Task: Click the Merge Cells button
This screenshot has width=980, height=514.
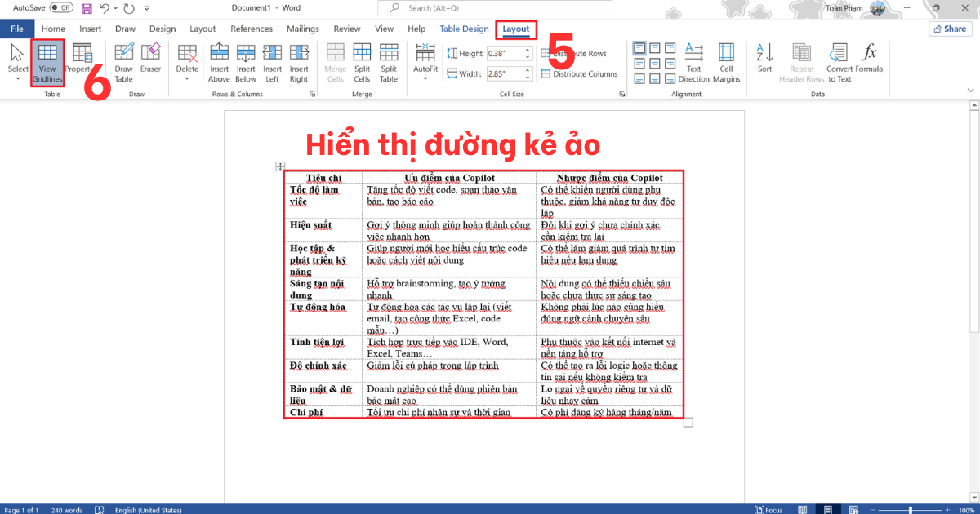Action: click(336, 64)
